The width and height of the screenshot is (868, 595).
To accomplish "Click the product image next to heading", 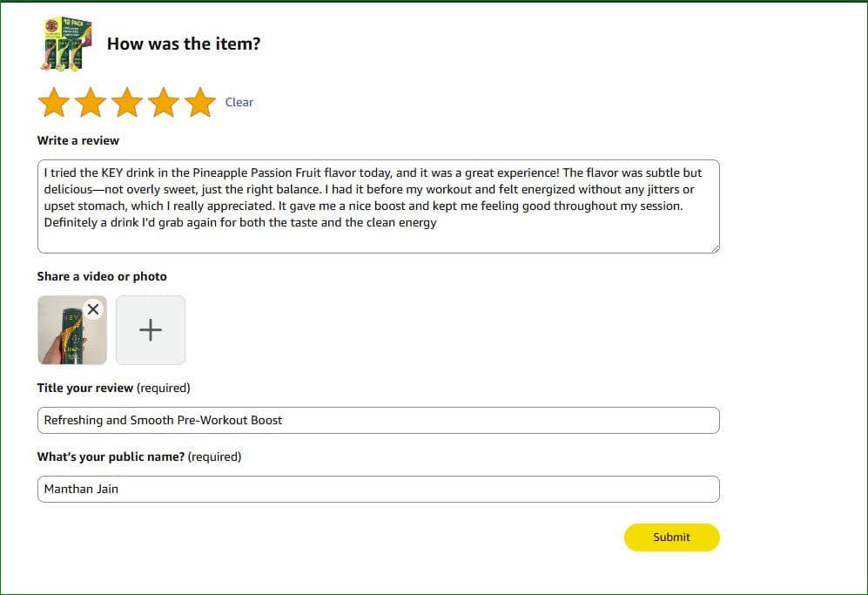I will 65,43.
